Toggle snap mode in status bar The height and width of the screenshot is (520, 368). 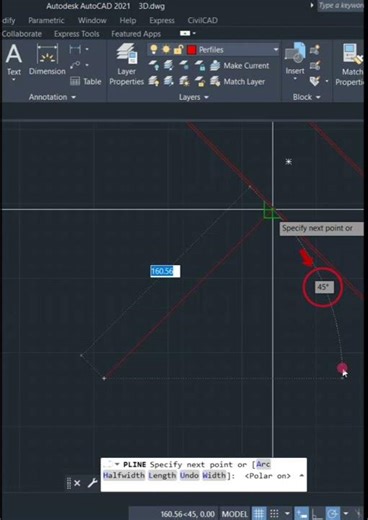(274, 514)
